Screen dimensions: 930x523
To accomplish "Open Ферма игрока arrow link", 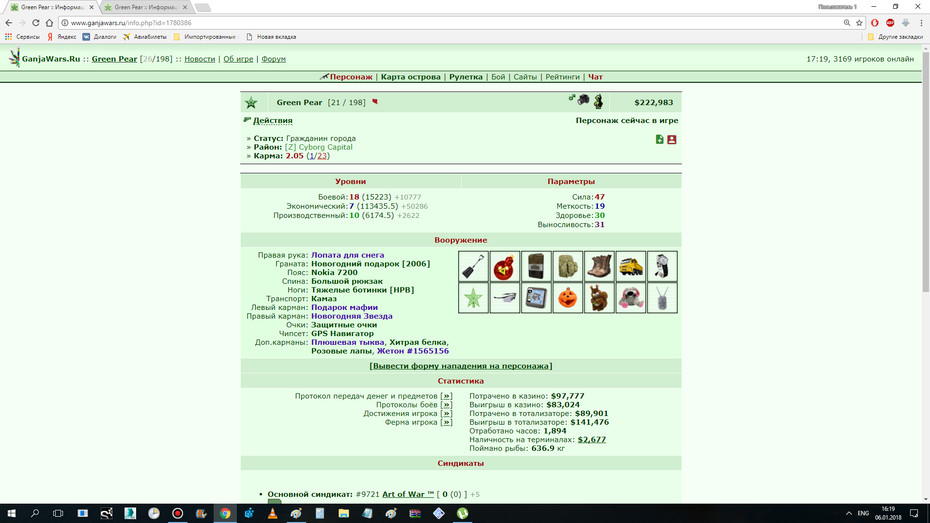I will click(446, 423).
